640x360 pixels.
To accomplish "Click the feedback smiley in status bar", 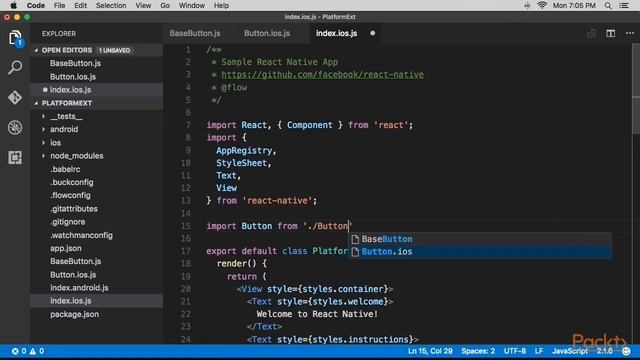I will pyautogui.click(x=626, y=351).
